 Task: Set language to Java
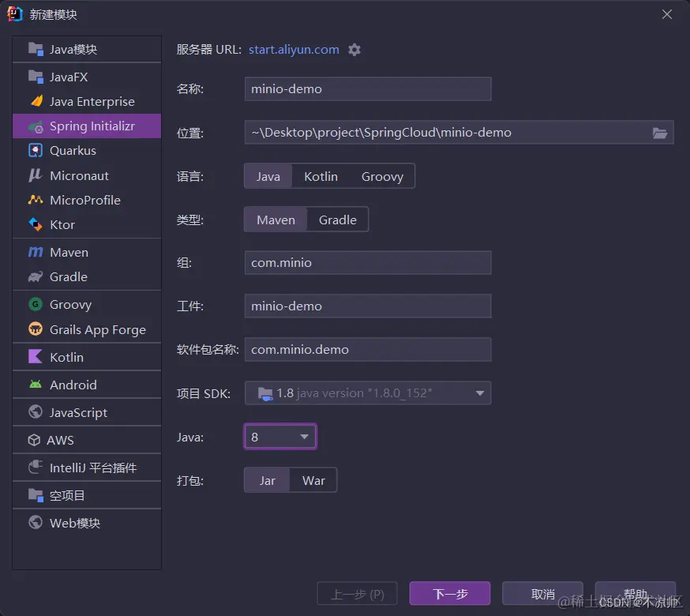(268, 176)
